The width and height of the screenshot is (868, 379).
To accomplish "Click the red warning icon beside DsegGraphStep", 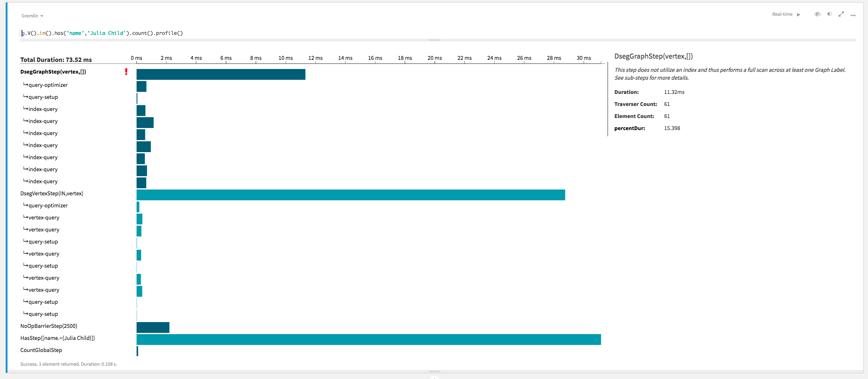I will [125, 72].
